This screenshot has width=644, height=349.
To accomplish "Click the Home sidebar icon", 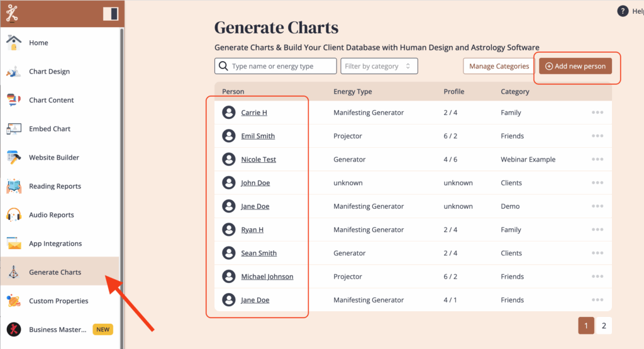I will tap(14, 43).
